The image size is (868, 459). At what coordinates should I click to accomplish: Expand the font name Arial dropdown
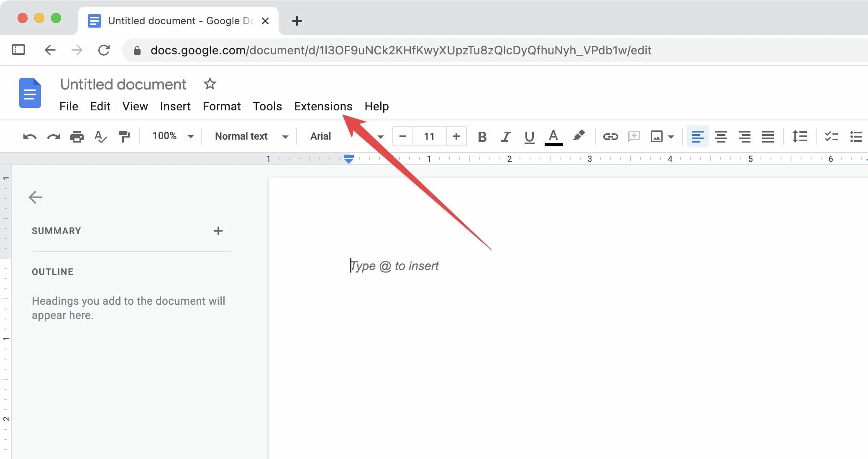380,137
